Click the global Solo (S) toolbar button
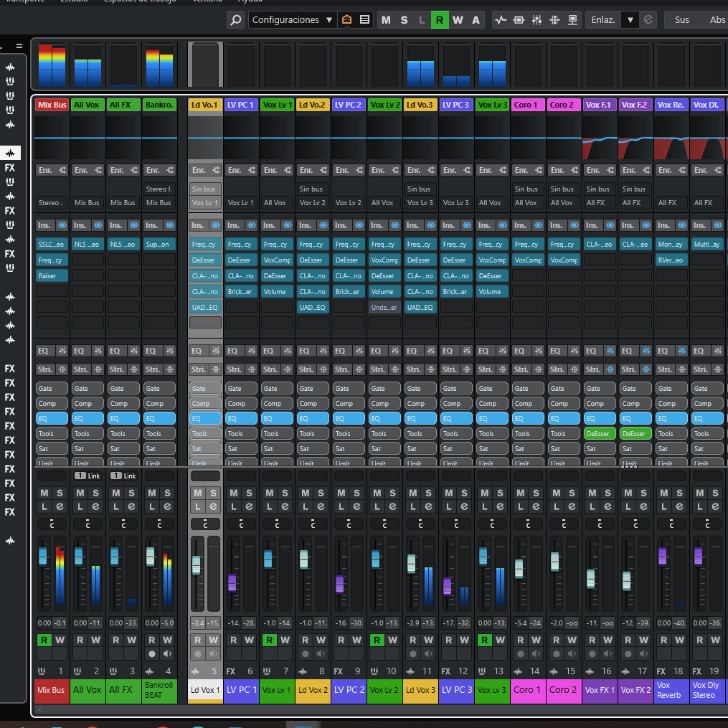The width and height of the screenshot is (728, 728). [404, 20]
